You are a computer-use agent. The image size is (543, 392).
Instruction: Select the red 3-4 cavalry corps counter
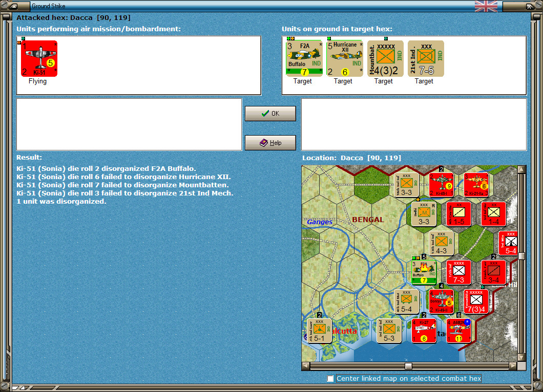click(x=493, y=272)
